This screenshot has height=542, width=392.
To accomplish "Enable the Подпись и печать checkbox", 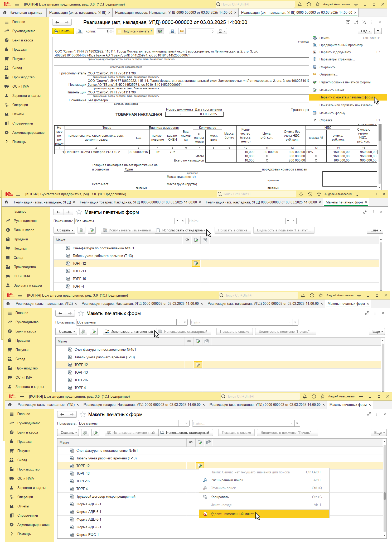I will point(119,31).
